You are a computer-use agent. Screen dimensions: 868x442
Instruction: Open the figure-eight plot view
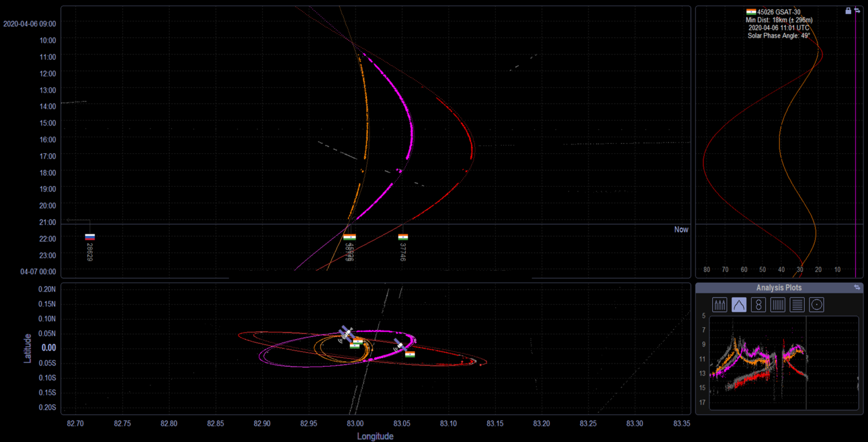[758, 305]
